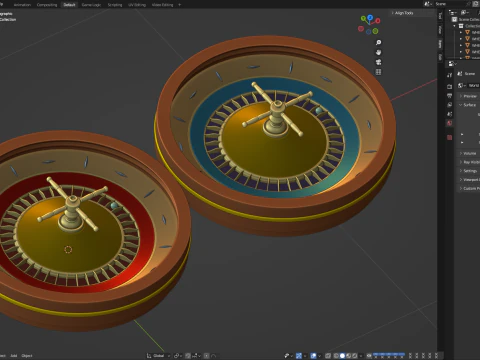Click the fourth WHEEL object mesh icon

point(467,52)
